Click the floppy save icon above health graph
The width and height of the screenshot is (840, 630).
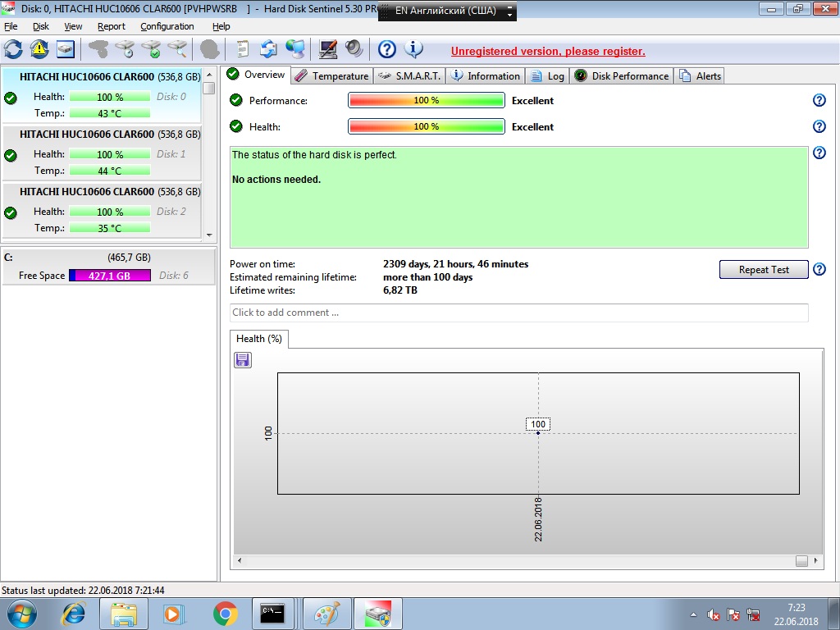[243, 360]
